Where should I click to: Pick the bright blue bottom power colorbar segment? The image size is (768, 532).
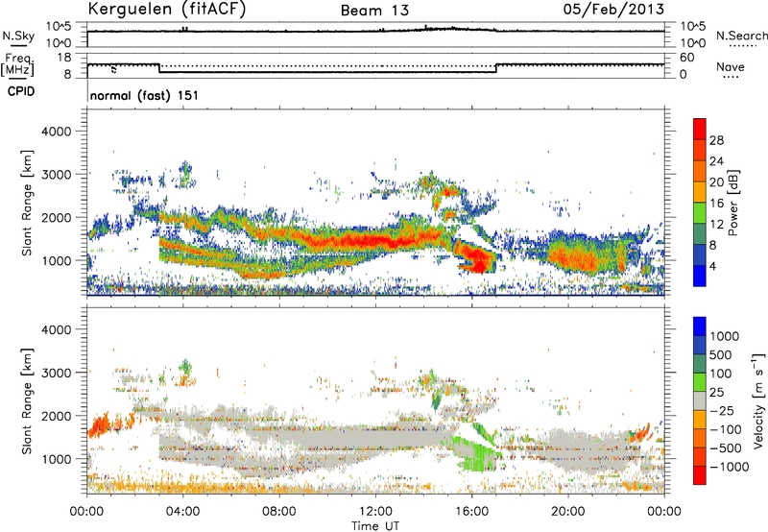pos(700,276)
